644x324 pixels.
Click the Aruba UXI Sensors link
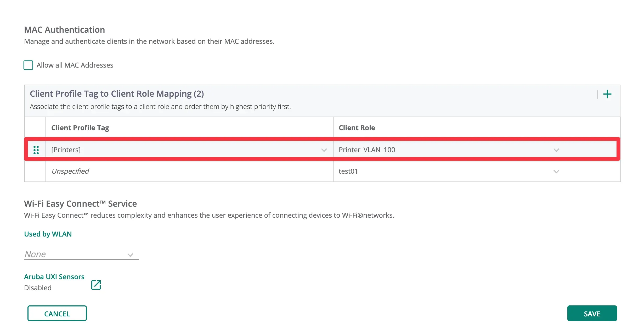click(x=54, y=277)
